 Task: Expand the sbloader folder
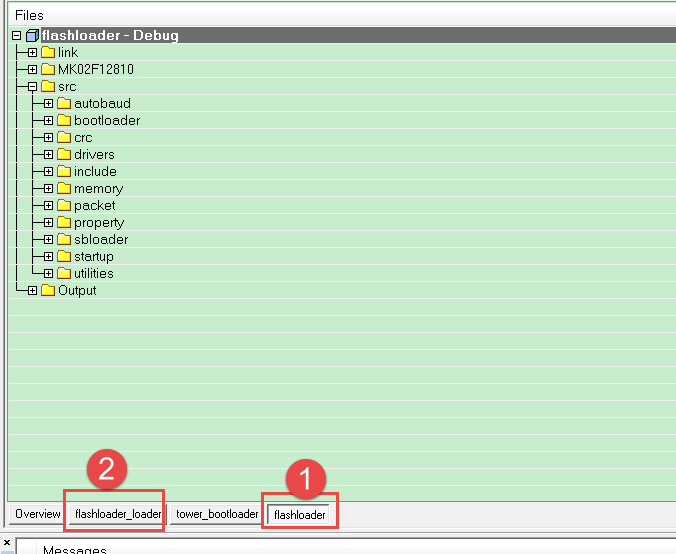tap(48, 239)
